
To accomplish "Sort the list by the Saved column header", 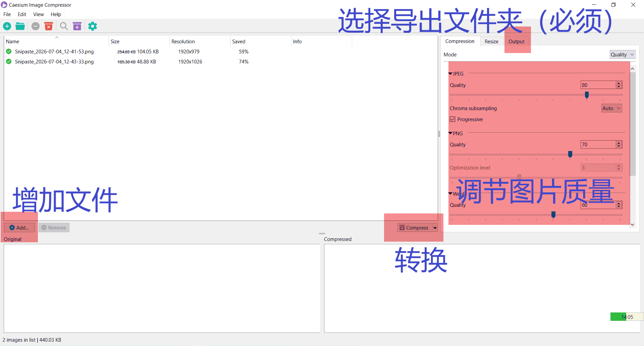I will 261,41.
